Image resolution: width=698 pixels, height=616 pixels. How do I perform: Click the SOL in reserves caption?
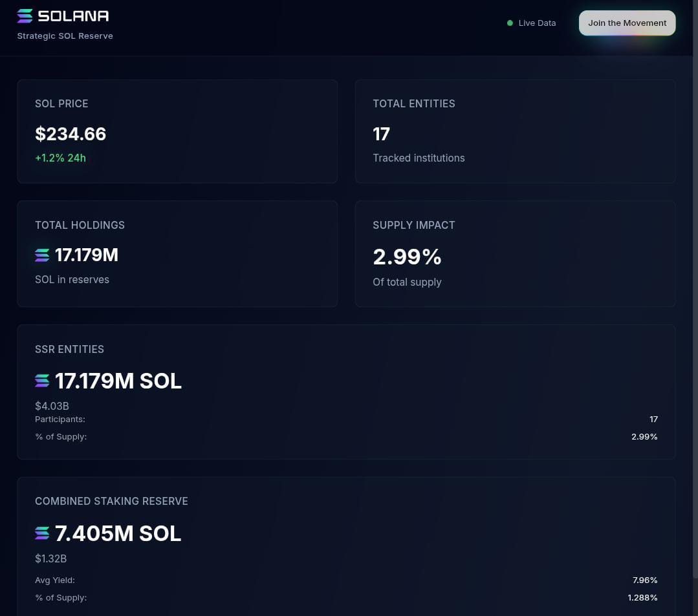coord(72,279)
